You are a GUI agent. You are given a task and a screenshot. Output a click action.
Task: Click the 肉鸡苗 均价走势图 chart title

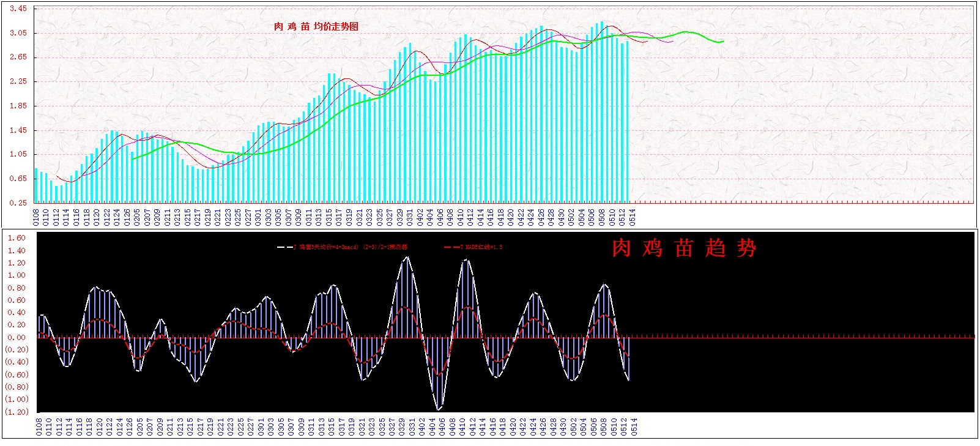click(x=316, y=26)
